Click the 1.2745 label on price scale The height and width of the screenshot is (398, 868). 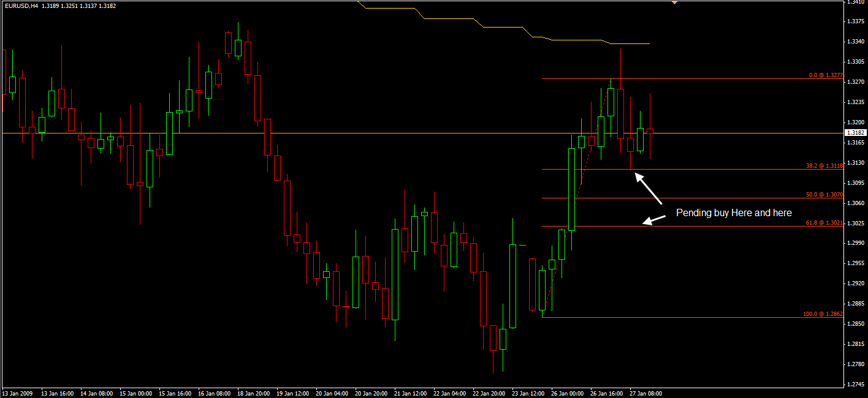[x=855, y=385]
